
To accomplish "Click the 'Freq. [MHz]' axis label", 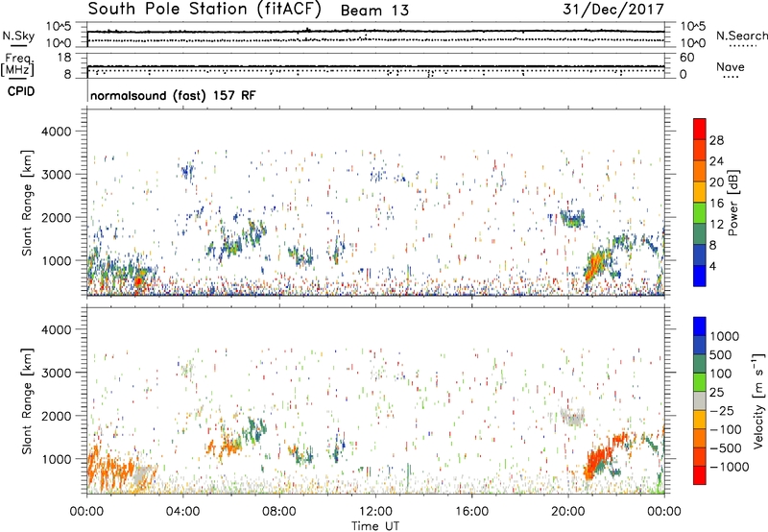I will pos(18,65).
